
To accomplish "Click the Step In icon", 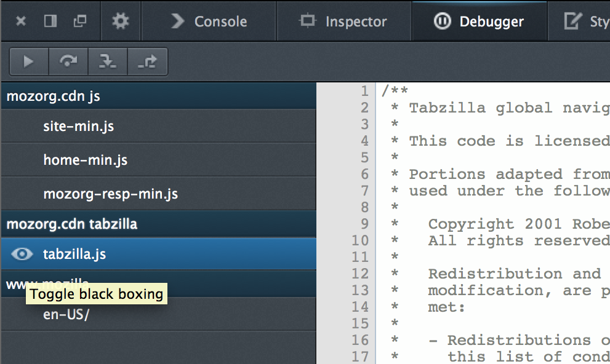I will (x=108, y=61).
